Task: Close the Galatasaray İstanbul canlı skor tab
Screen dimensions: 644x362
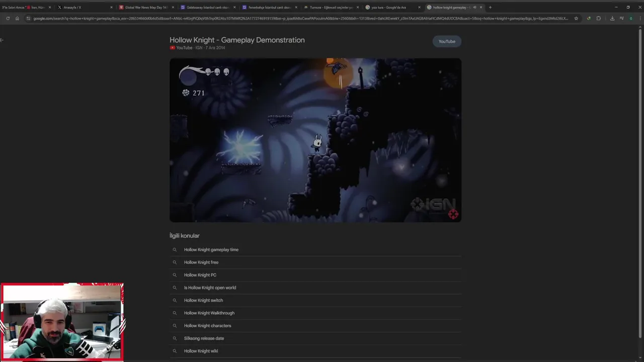Action: pyautogui.click(x=234, y=8)
